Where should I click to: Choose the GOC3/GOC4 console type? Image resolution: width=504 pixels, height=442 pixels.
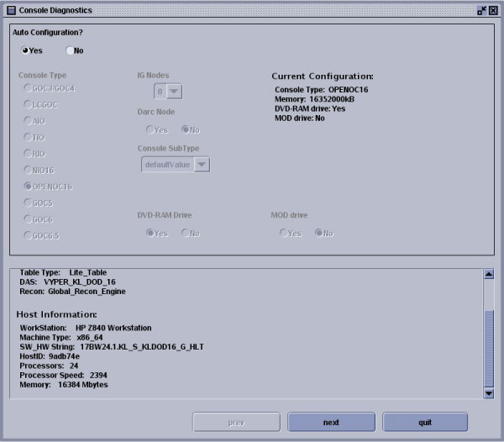(28, 87)
